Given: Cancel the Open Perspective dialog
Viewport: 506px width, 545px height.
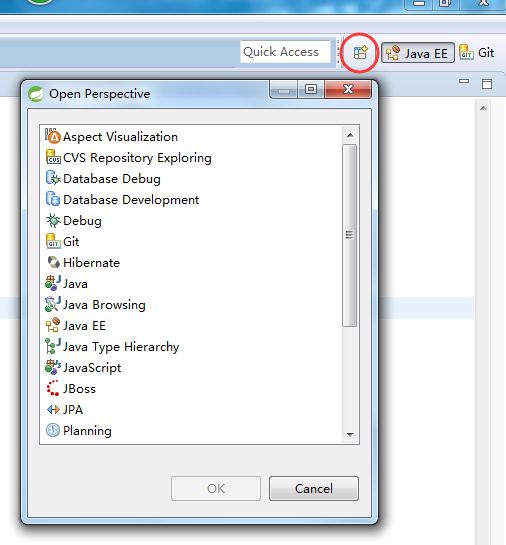Looking at the screenshot, I should pos(314,488).
